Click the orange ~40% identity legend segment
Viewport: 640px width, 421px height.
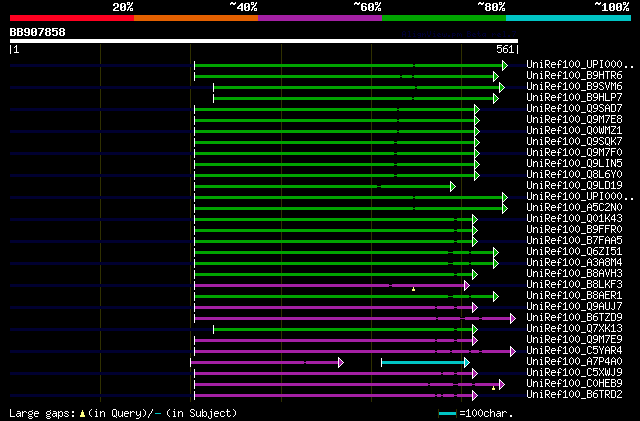(196, 18)
